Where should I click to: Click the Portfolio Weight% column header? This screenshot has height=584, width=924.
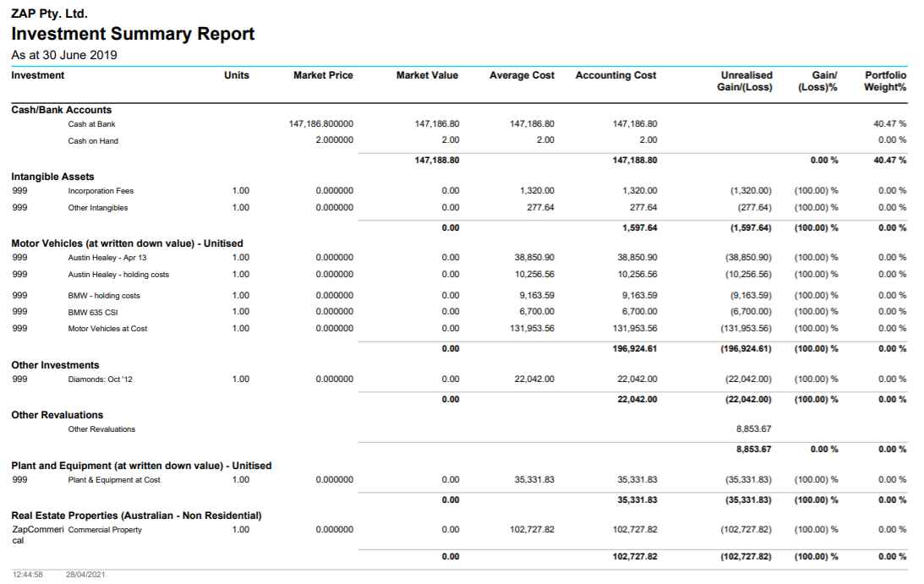click(885, 81)
